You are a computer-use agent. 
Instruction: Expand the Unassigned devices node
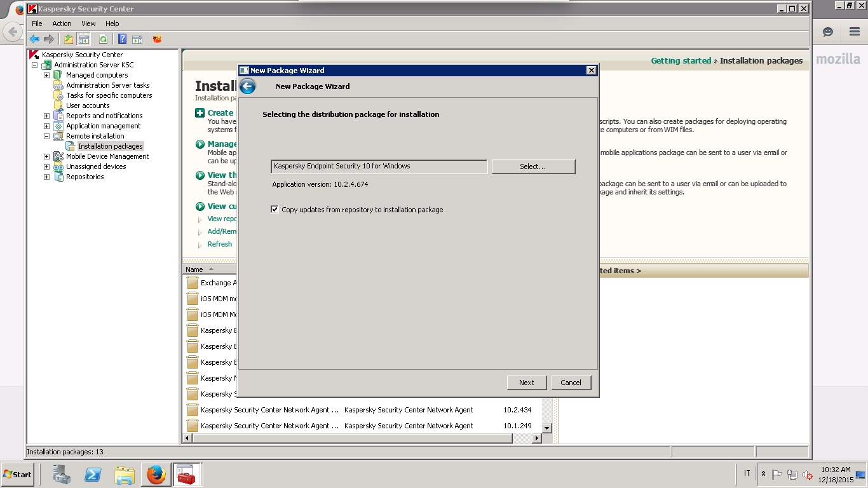pos(46,166)
